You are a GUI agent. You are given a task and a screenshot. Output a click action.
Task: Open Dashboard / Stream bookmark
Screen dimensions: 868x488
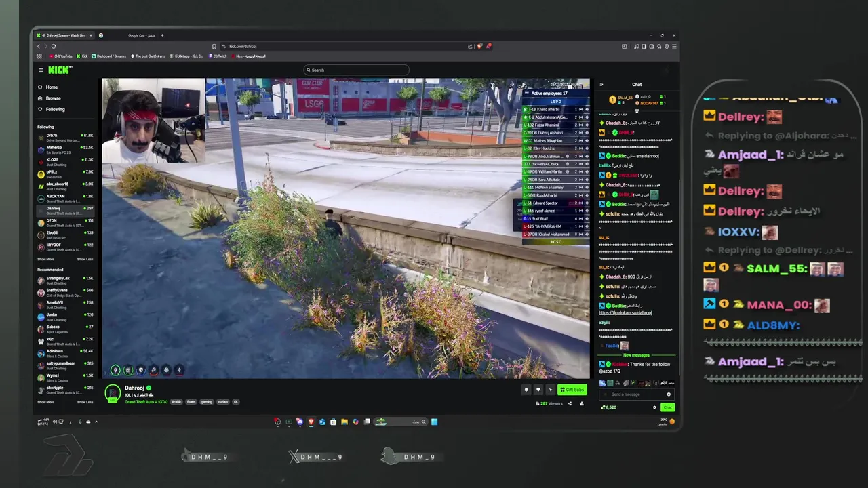pos(108,56)
